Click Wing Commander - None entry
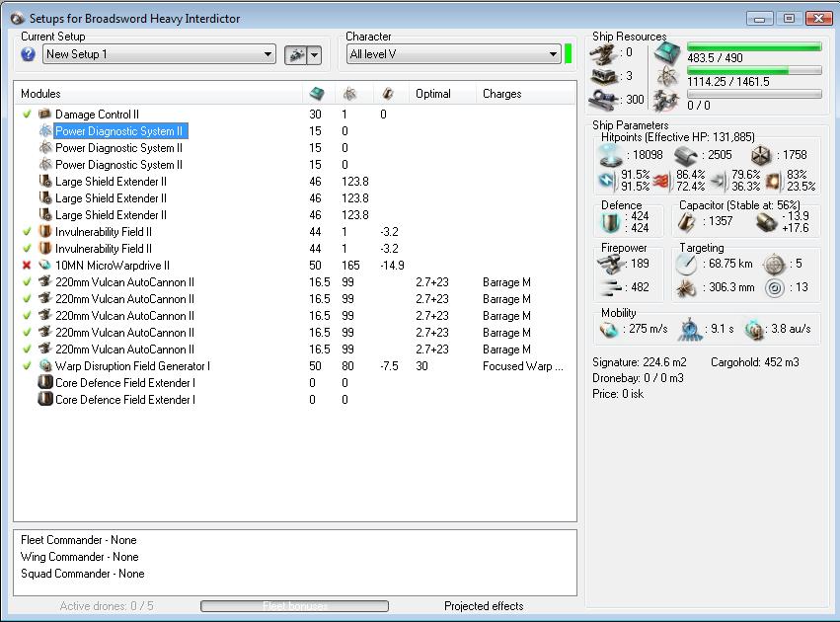This screenshot has width=840, height=622. point(80,557)
